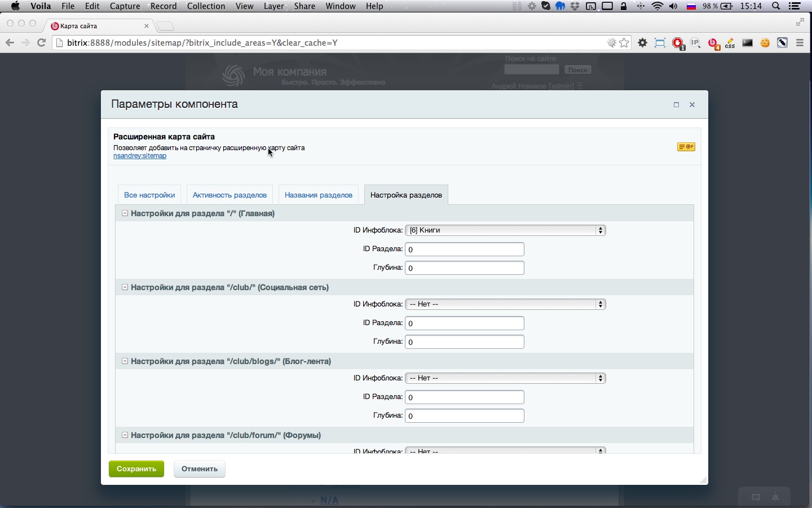Open ID Инфоблока dropdown for Социальная сеть

[x=505, y=304]
